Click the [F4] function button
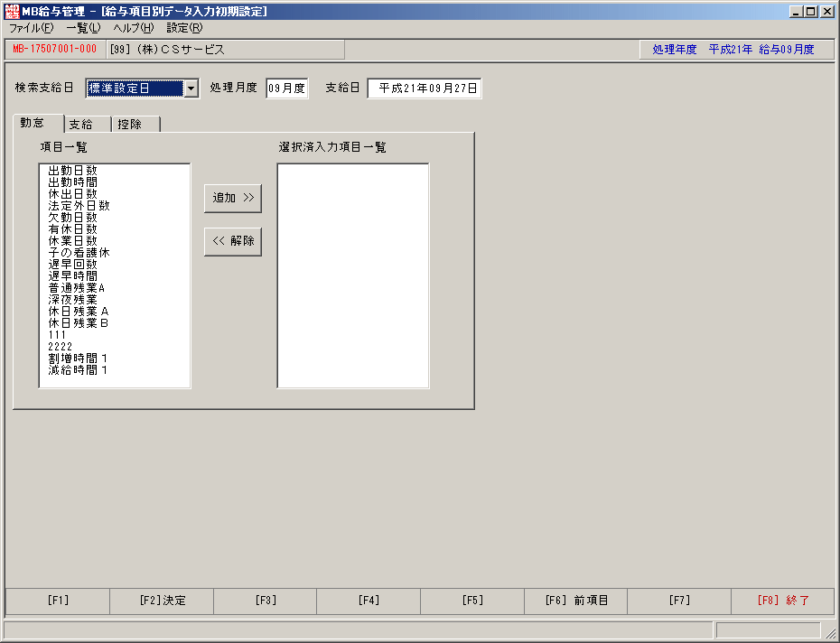The width and height of the screenshot is (840, 643). (x=369, y=601)
